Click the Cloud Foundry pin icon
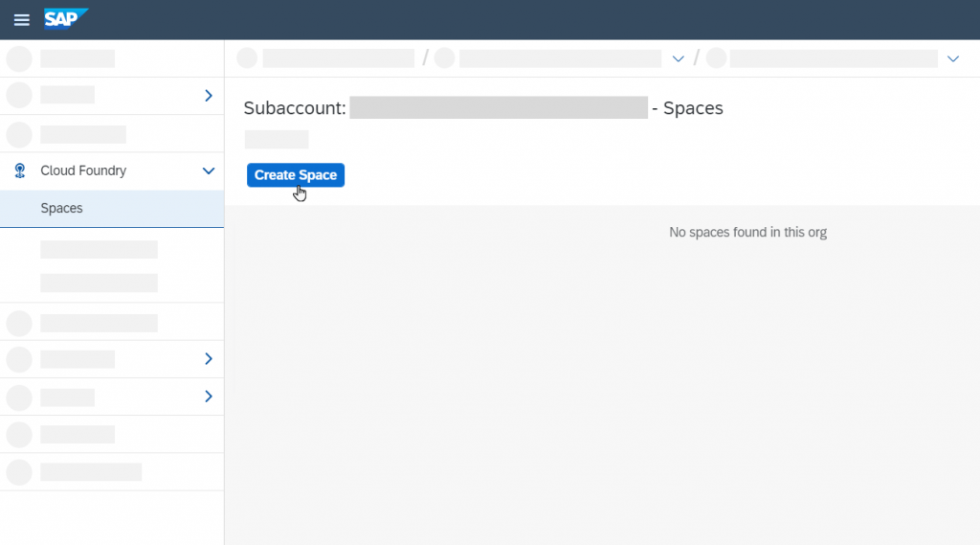This screenshot has width=980, height=545. click(x=20, y=170)
